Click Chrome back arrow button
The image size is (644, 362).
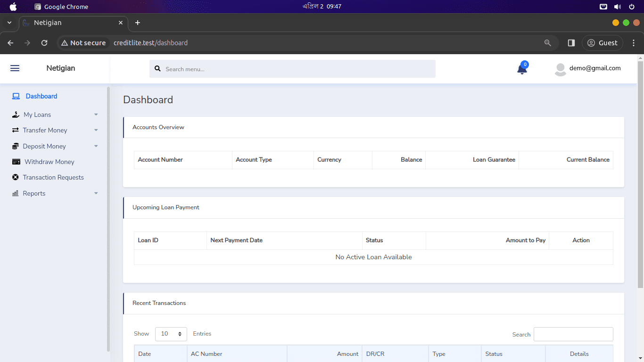tap(10, 43)
